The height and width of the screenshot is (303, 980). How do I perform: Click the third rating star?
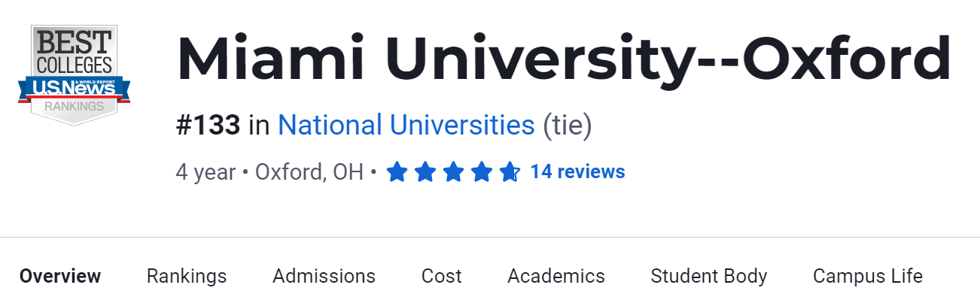coord(453,173)
